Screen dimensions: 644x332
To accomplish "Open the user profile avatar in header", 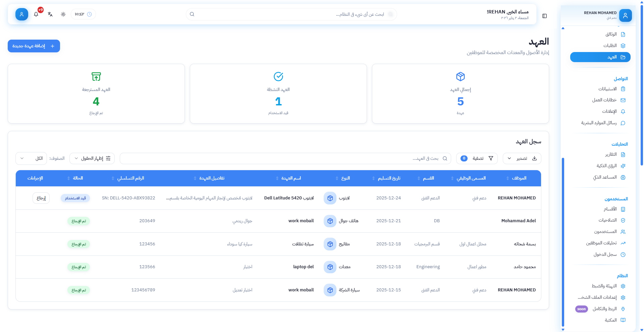I will (x=22, y=14).
